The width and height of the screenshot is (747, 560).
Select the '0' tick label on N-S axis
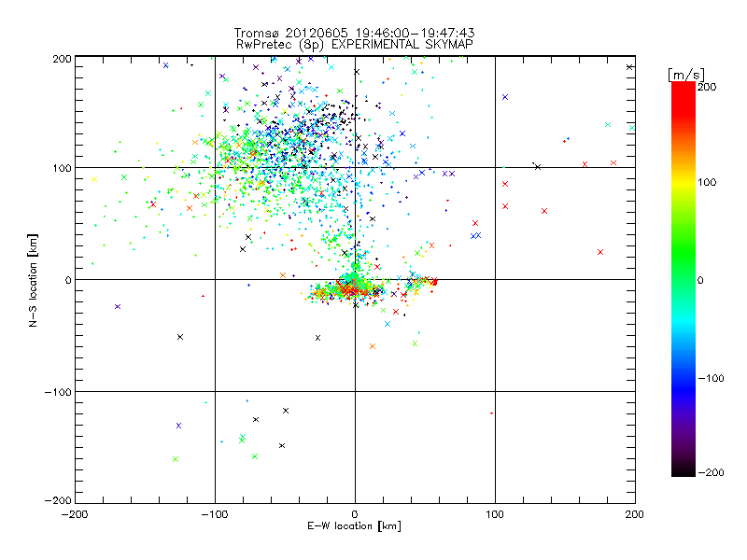point(68,280)
